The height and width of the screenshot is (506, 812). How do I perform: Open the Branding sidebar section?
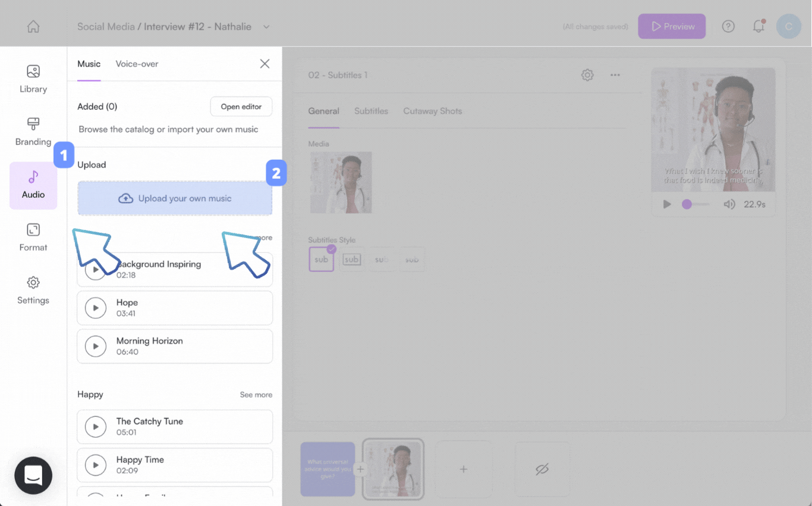33,132
